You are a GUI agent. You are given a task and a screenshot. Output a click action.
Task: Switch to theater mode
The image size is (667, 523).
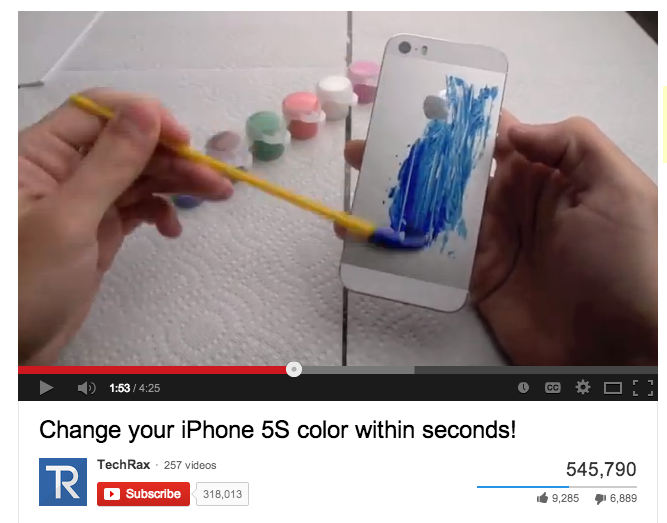(613, 388)
